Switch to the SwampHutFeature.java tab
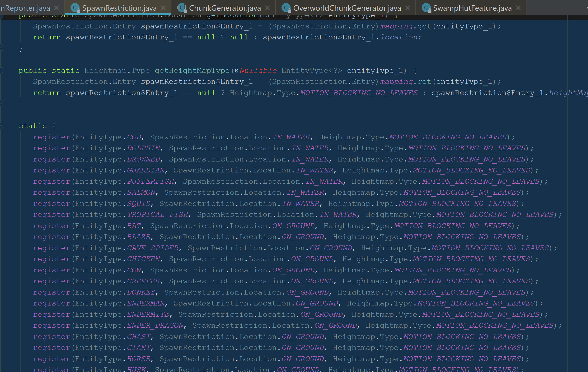This screenshot has height=372, width=588. click(x=472, y=8)
